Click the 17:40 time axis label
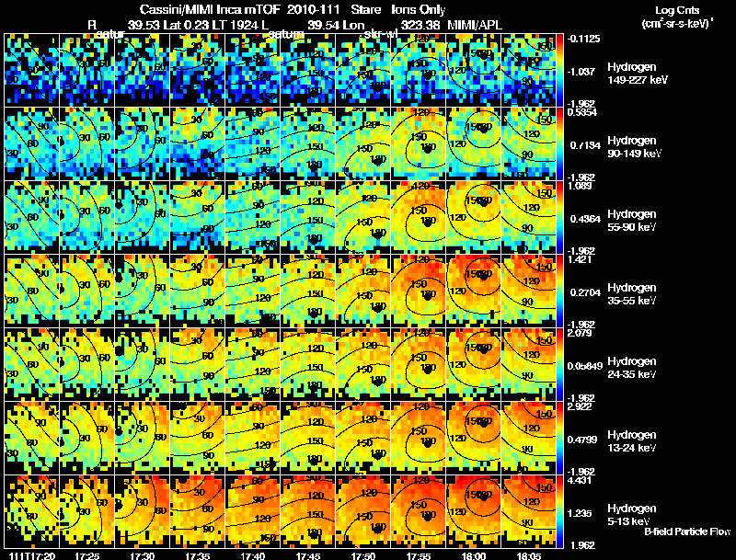 coord(253,555)
